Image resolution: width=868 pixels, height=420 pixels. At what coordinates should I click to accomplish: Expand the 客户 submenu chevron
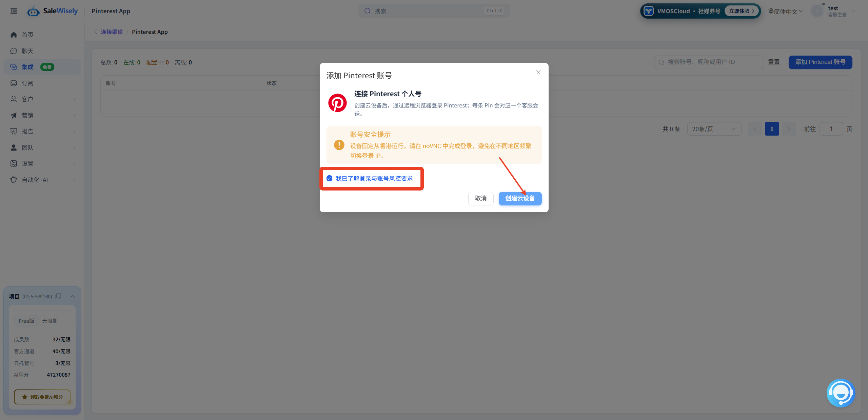tap(74, 99)
